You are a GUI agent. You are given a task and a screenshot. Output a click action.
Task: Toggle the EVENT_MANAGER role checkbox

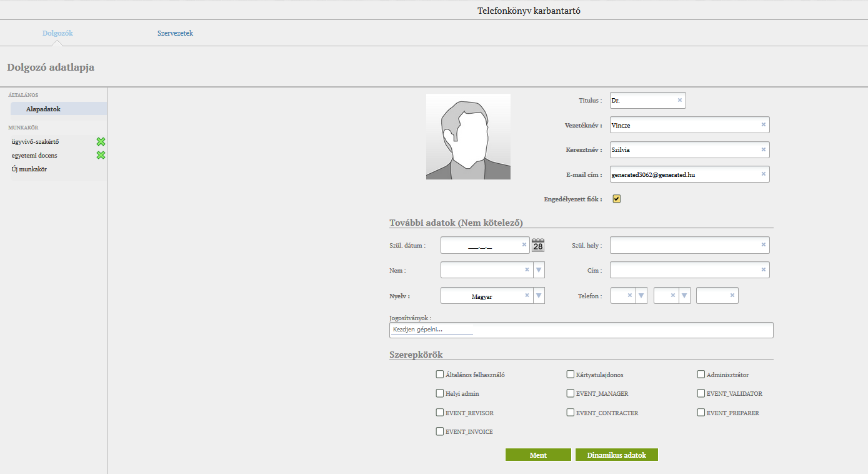coord(570,393)
